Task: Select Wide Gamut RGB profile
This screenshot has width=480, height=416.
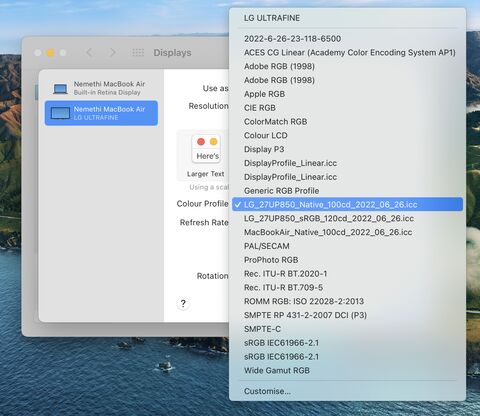Action: click(x=347, y=370)
